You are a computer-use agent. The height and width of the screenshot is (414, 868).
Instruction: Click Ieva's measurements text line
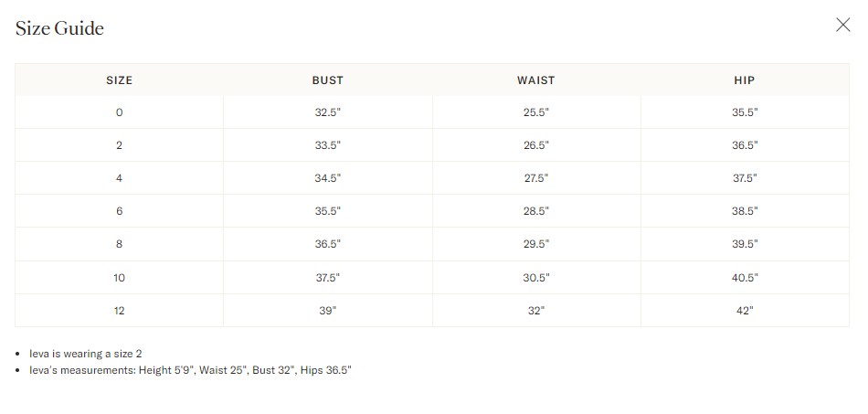(190, 370)
